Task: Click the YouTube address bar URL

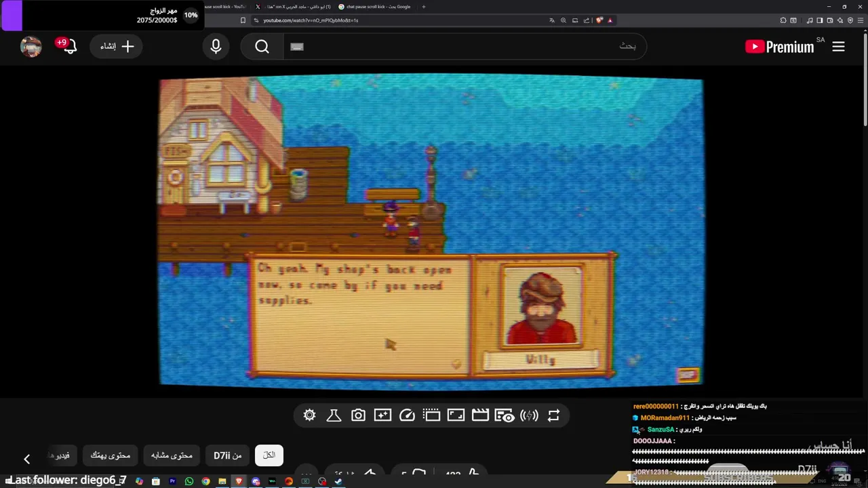Action: 311,20
